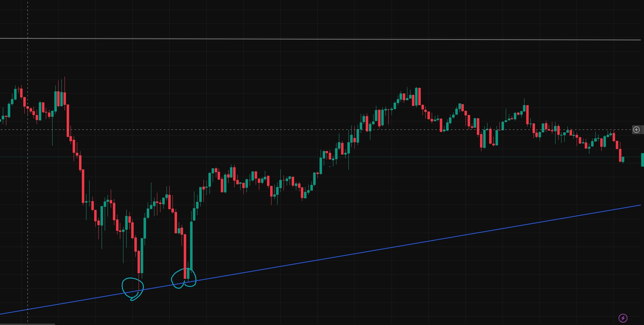
Task: Click the green current price label on axis
Action: tap(642, 160)
